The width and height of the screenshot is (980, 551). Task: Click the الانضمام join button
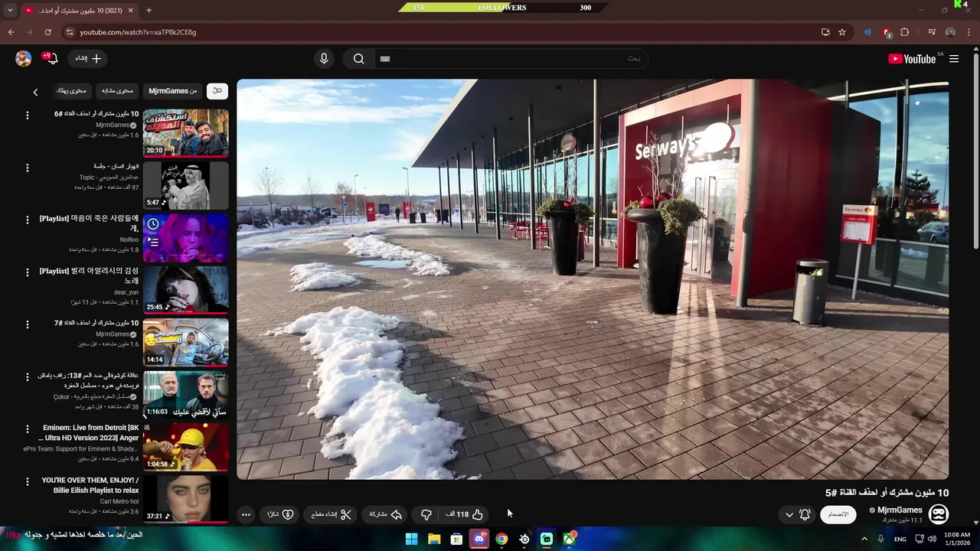click(838, 514)
